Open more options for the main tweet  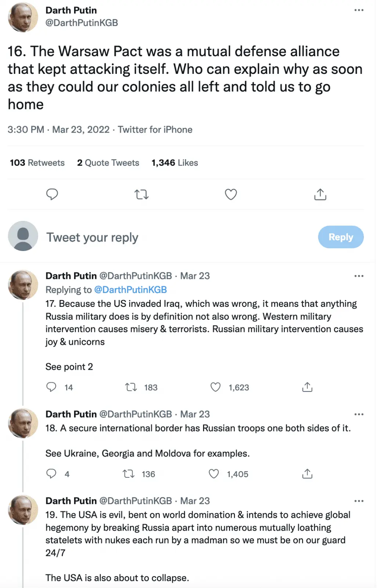click(359, 10)
